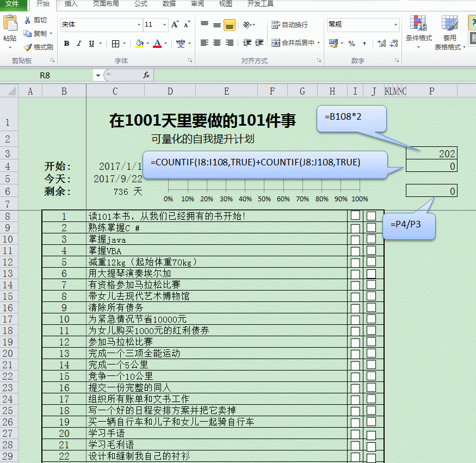The width and height of the screenshot is (476, 463).
Task: Center text horizontally
Action: point(217,43)
